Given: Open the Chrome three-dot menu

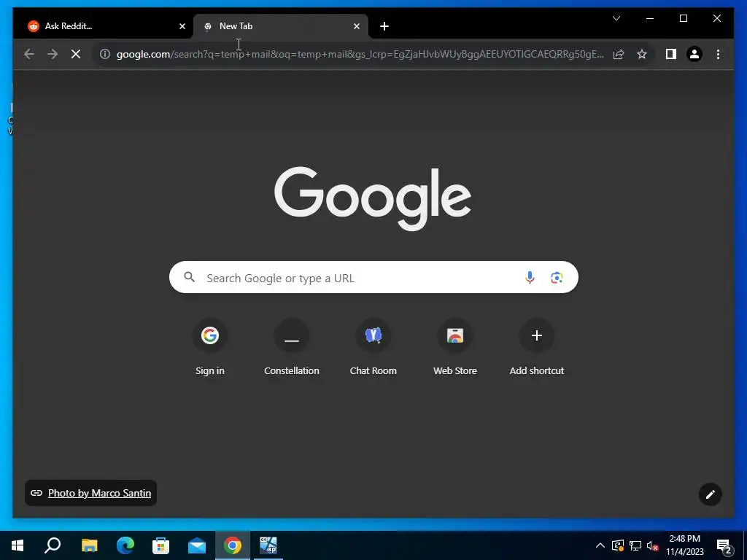Looking at the screenshot, I should click(718, 54).
